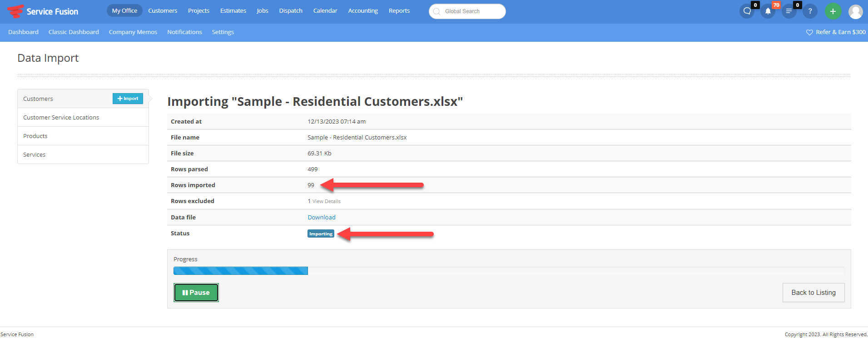Click the blue Import button
The image size is (868, 343).
coord(128,99)
